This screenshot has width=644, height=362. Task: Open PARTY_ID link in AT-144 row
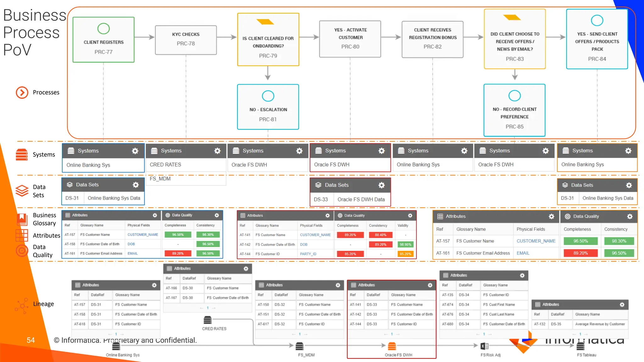point(308,254)
